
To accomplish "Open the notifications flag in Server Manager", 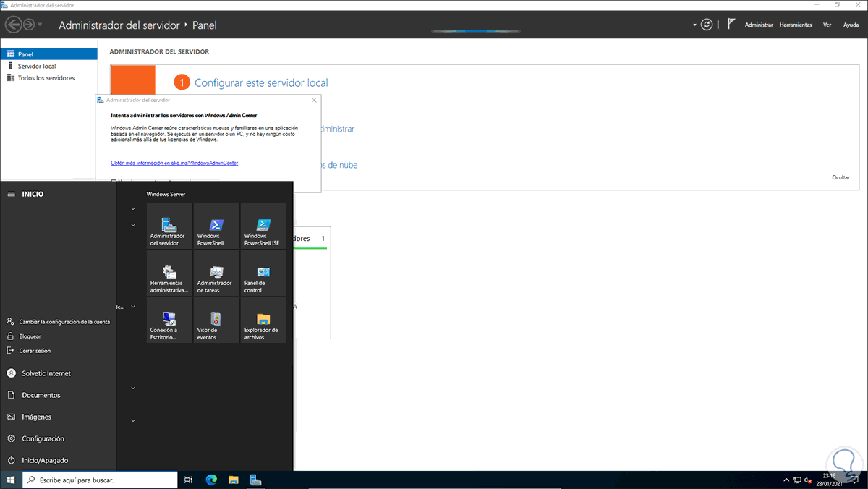I will coord(731,24).
